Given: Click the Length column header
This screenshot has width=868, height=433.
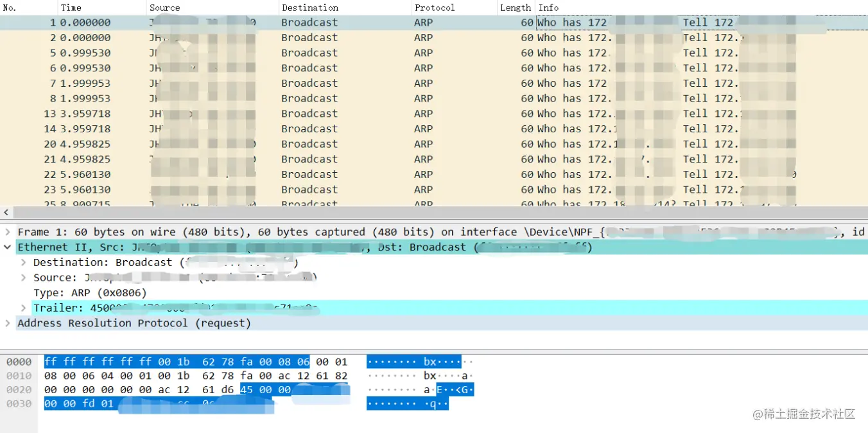Looking at the screenshot, I should [516, 8].
